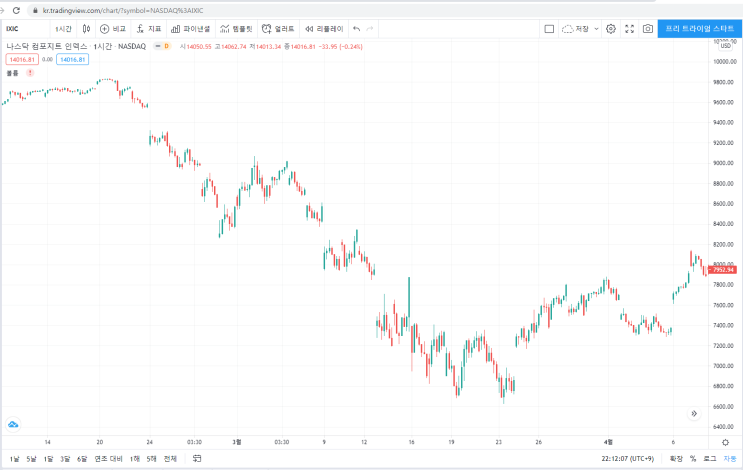Enter fullscreen mode with the expand icon

click(629, 29)
